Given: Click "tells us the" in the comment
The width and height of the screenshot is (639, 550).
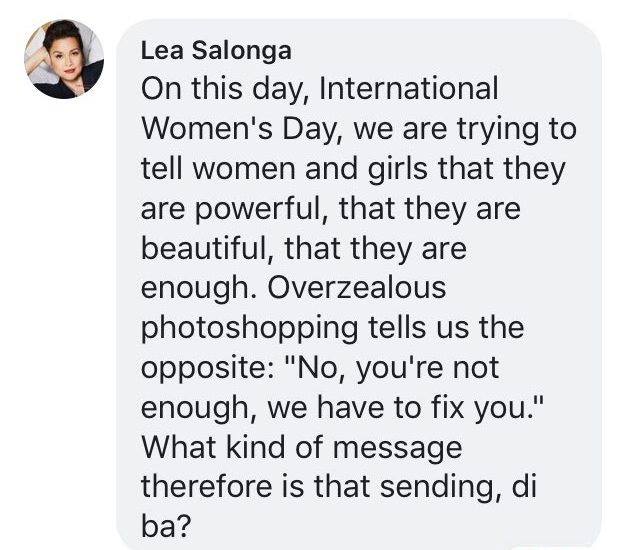Looking at the screenshot, I should [446, 327].
